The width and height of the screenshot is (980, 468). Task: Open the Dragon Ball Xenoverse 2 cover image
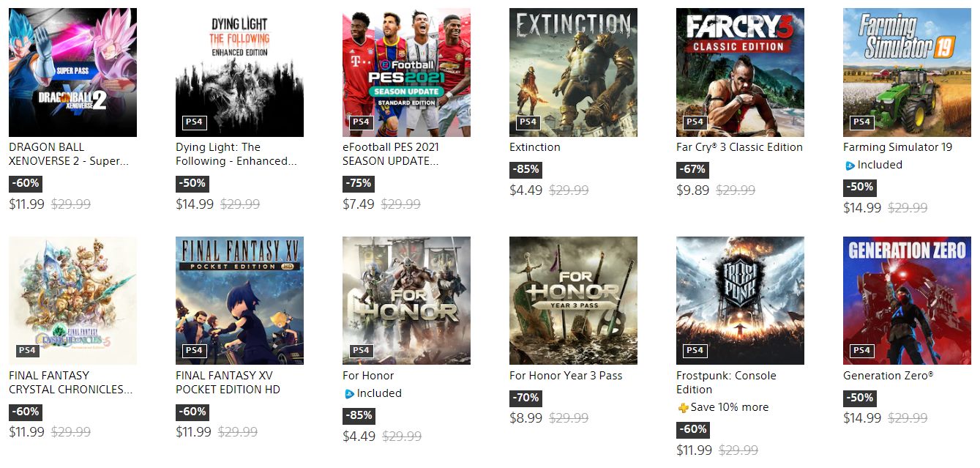tap(72, 73)
